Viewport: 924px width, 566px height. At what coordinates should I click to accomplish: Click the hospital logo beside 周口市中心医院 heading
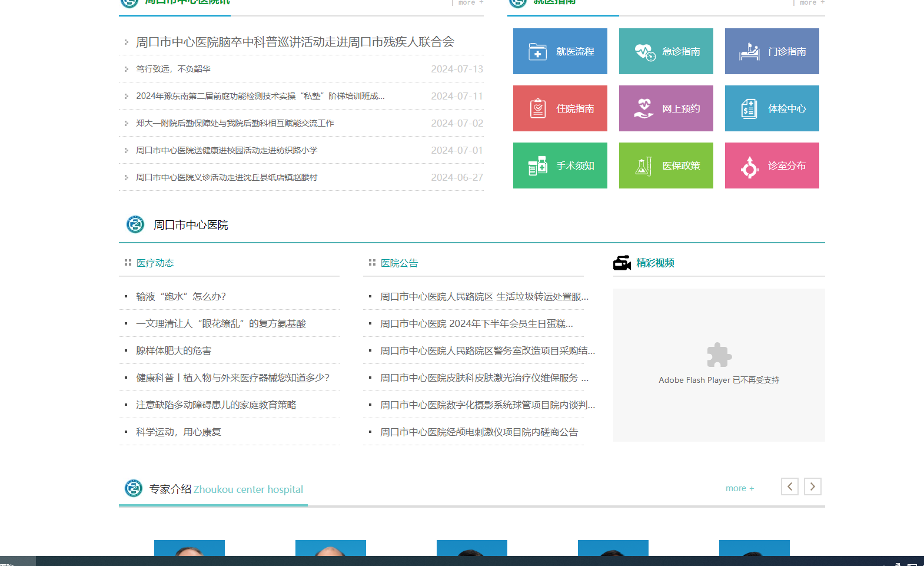coord(135,224)
